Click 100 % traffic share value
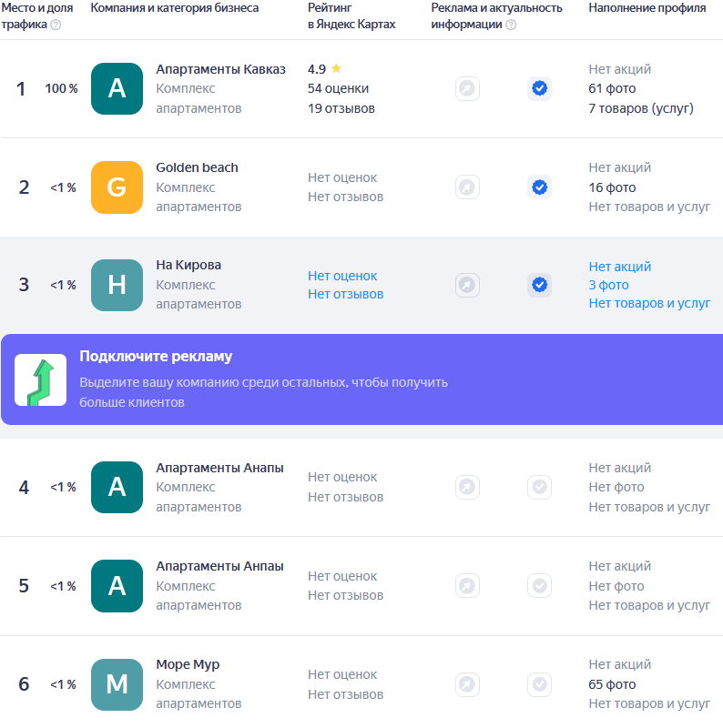723x728 pixels. point(61,88)
